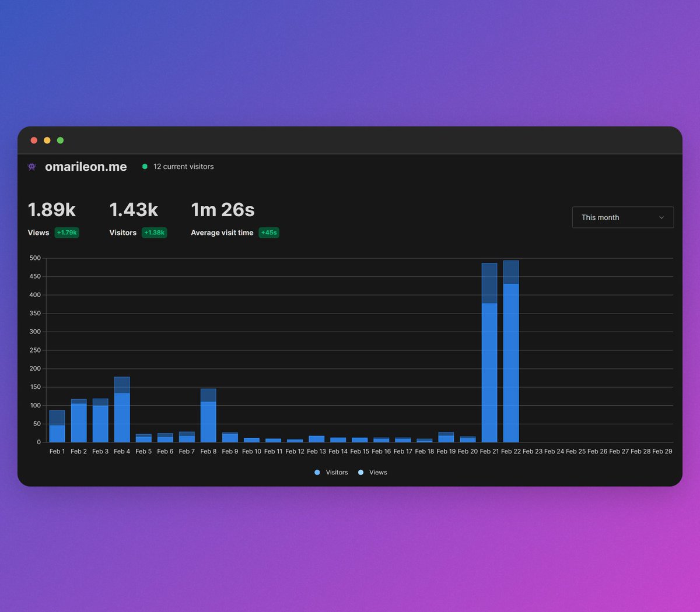The width and height of the screenshot is (700, 612).
Task: Click the 12 current visitors label
Action: tap(183, 167)
